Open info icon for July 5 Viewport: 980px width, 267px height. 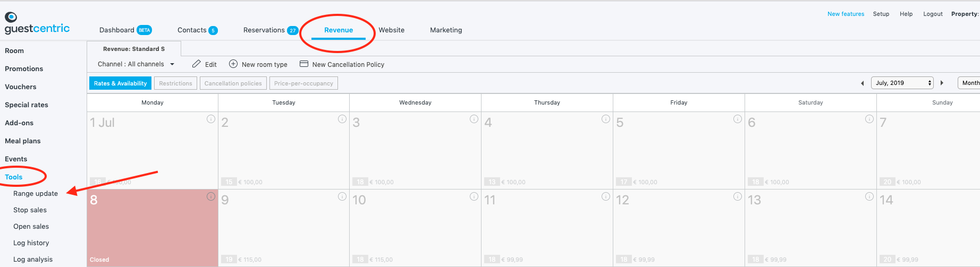[x=738, y=119]
